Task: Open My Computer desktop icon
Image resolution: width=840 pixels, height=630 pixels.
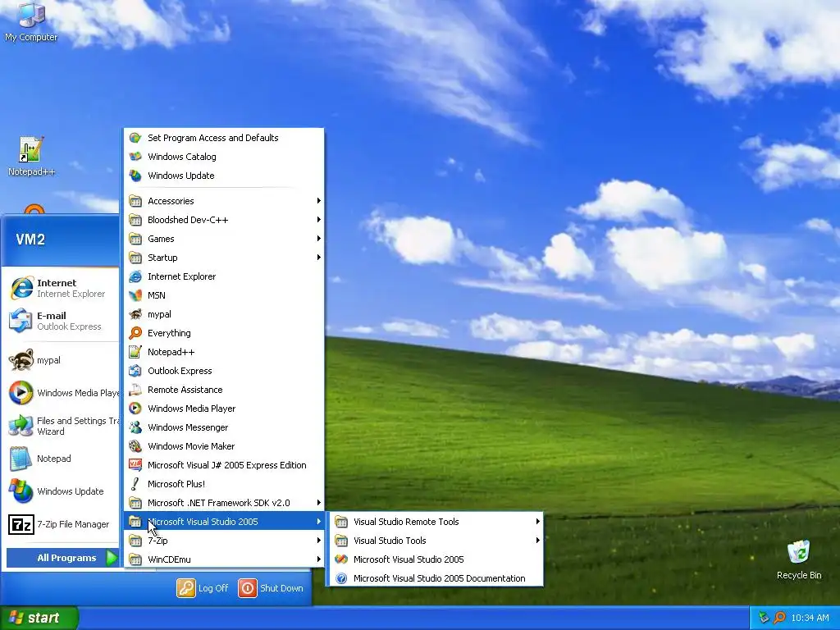Action: (x=31, y=22)
